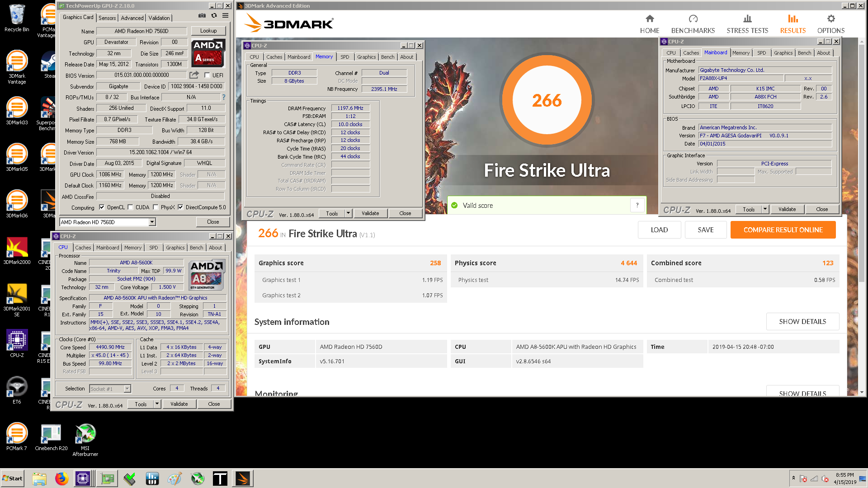The width and height of the screenshot is (868, 488).
Task: Open the SPD tab in the Memory CPU-Z window
Action: (344, 57)
